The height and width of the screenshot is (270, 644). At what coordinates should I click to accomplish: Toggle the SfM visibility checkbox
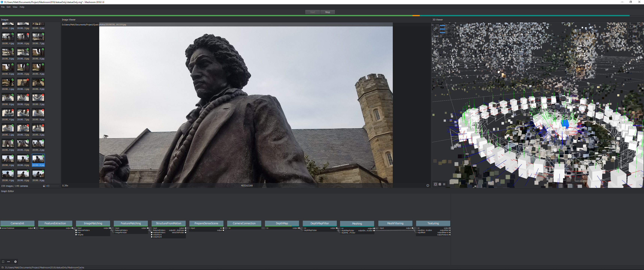point(630,27)
